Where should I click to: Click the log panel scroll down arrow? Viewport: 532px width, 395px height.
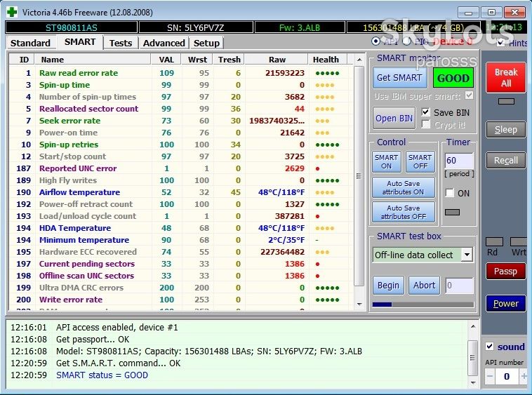[473, 383]
